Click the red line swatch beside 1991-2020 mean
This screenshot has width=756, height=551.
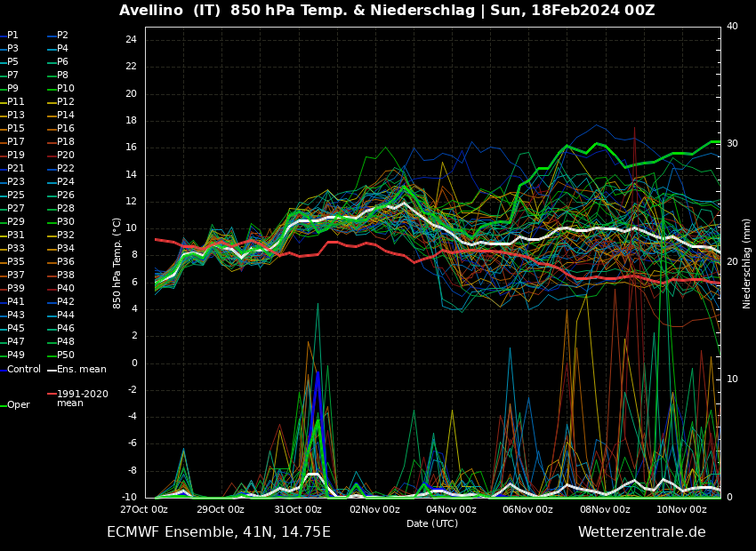52,394
